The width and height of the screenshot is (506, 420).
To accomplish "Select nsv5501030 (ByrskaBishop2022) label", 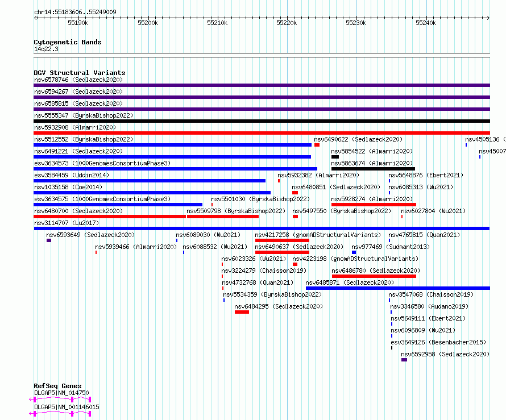I will 260,199.
